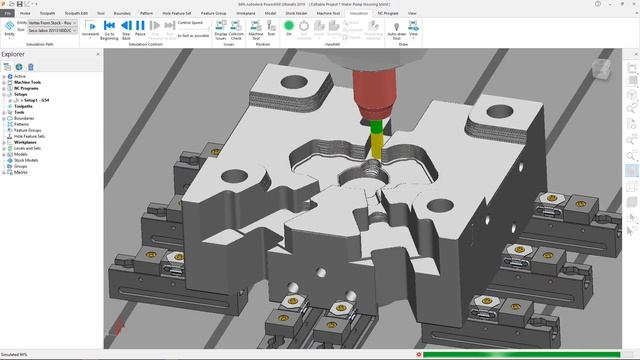This screenshot has height=360, width=640.
Task: Toggle the ViewMill On button
Action: (289, 28)
